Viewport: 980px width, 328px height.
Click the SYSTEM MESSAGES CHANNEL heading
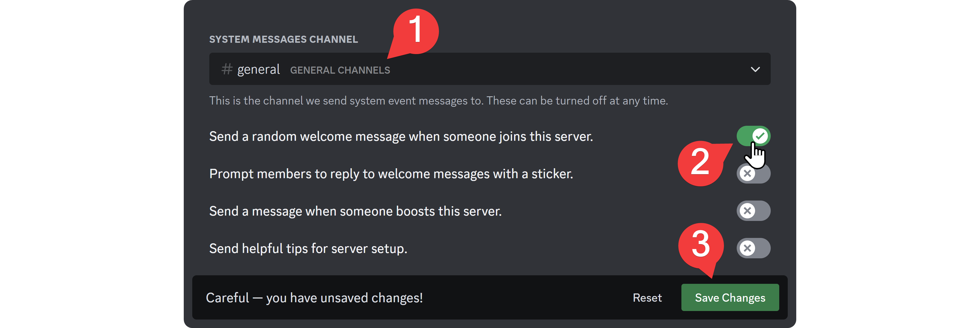[x=283, y=39]
